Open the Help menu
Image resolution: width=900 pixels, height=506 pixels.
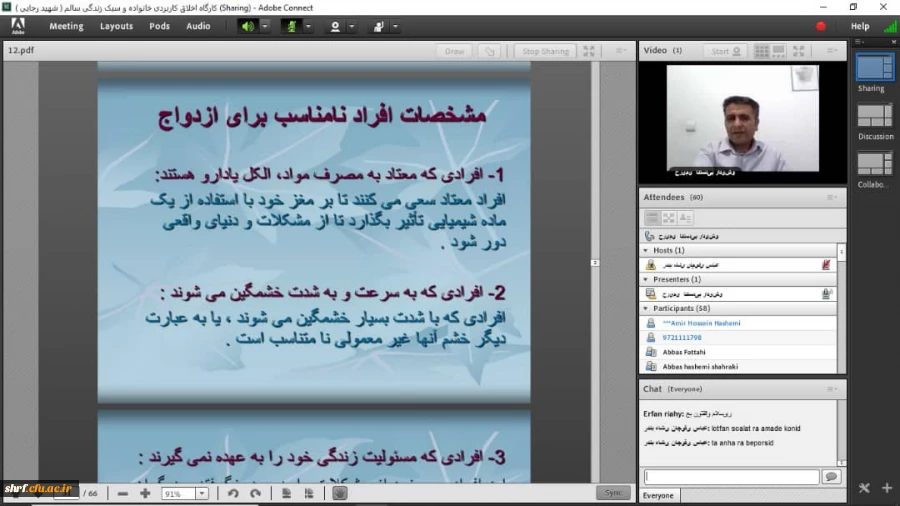(860, 26)
